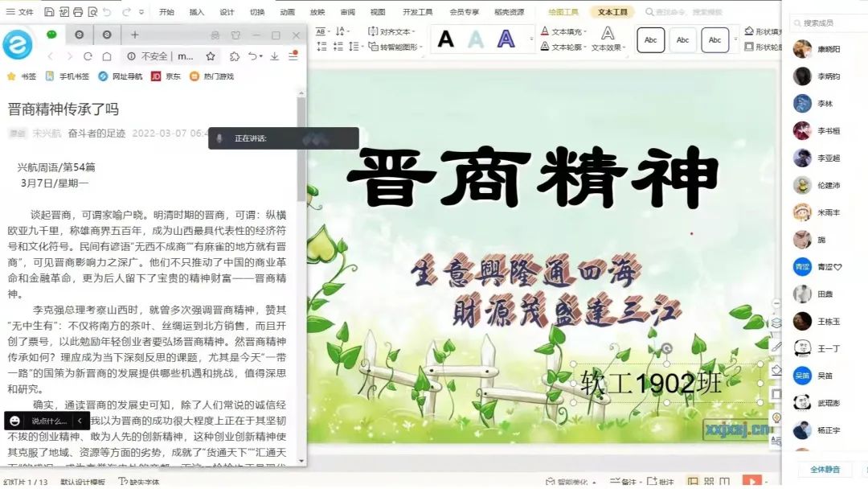The width and height of the screenshot is (868, 489).
Task: Click the print icon in WPS toolbar
Action: tap(78, 11)
